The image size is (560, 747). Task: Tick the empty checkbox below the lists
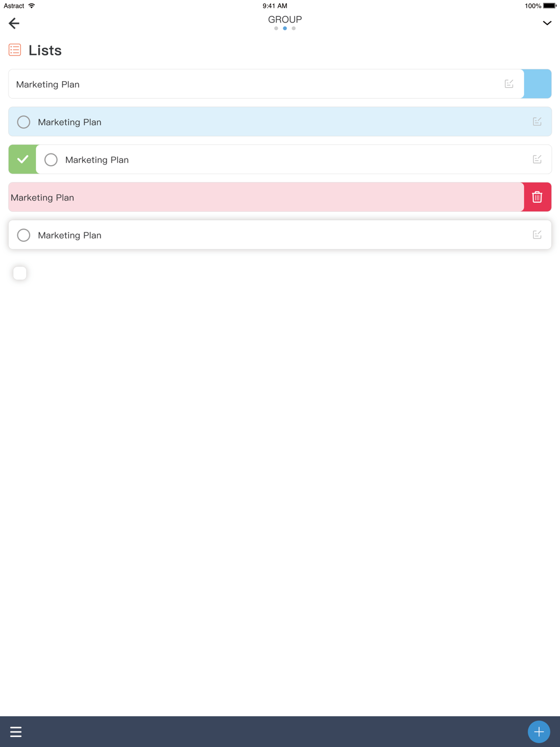[x=20, y=273]
